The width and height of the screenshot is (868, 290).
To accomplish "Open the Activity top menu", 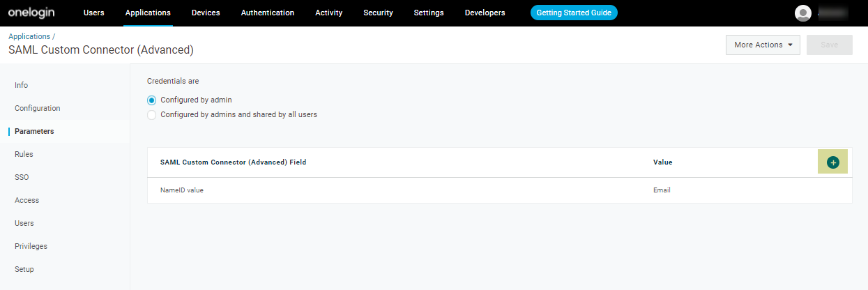I will [x=329, y=13].
